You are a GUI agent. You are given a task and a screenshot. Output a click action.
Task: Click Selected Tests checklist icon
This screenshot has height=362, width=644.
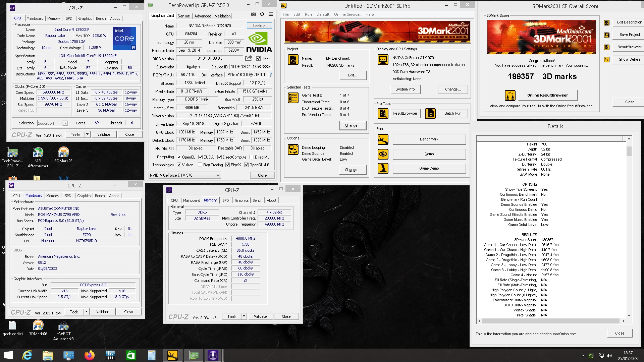(x=293, y=98)
